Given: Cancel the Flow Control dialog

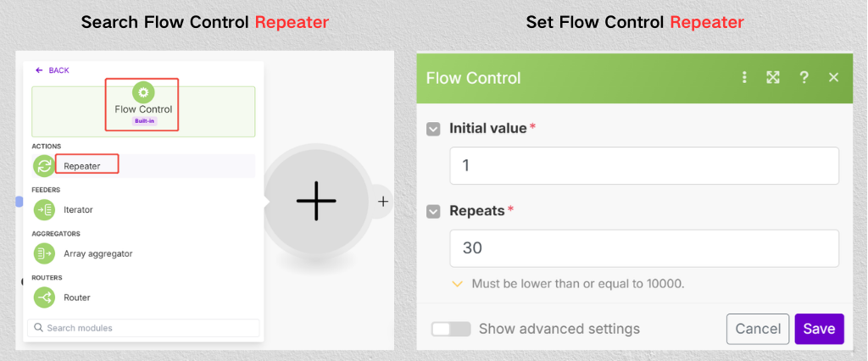Looking at the screenshot, I should click(x=758, y=329).
